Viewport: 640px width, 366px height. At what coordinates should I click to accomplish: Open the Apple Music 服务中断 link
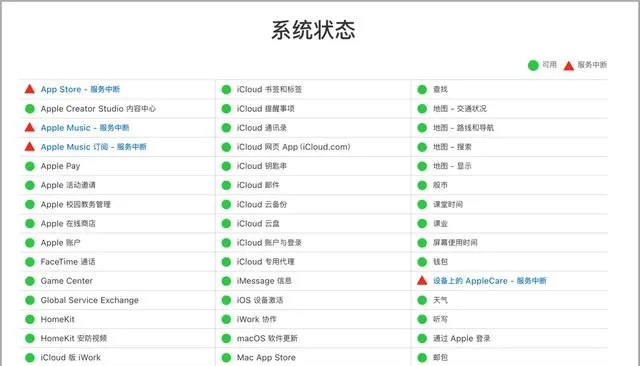[x=85, y=128]
